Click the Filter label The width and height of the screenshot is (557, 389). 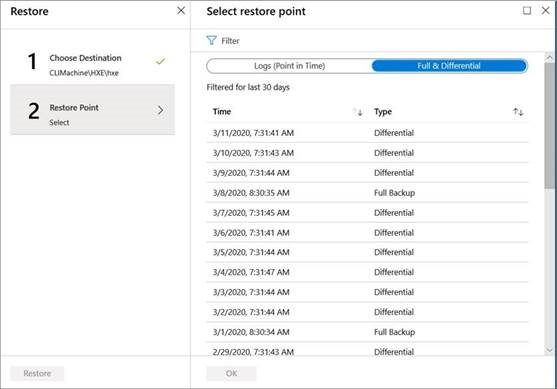pyautogui.click(x=230, y=41)
